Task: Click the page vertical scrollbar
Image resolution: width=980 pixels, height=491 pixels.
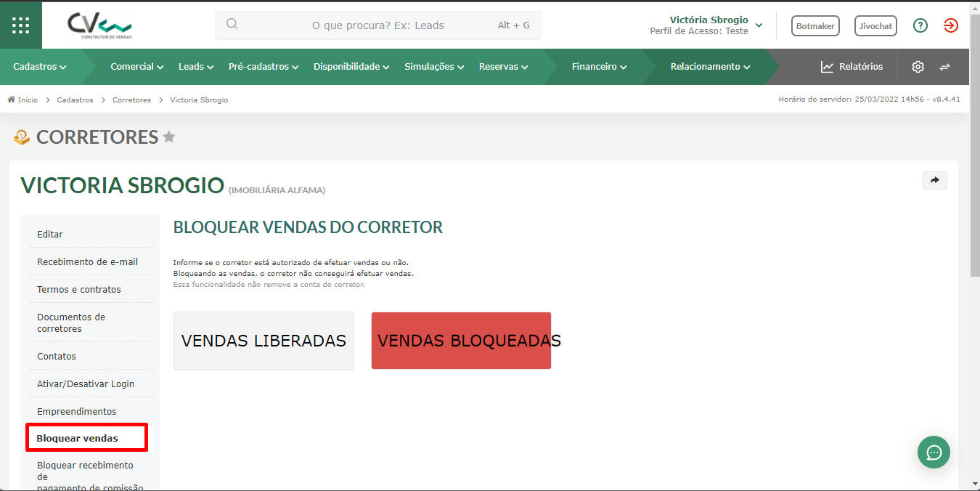Action: pyautogui.click(x=975, y=145)
